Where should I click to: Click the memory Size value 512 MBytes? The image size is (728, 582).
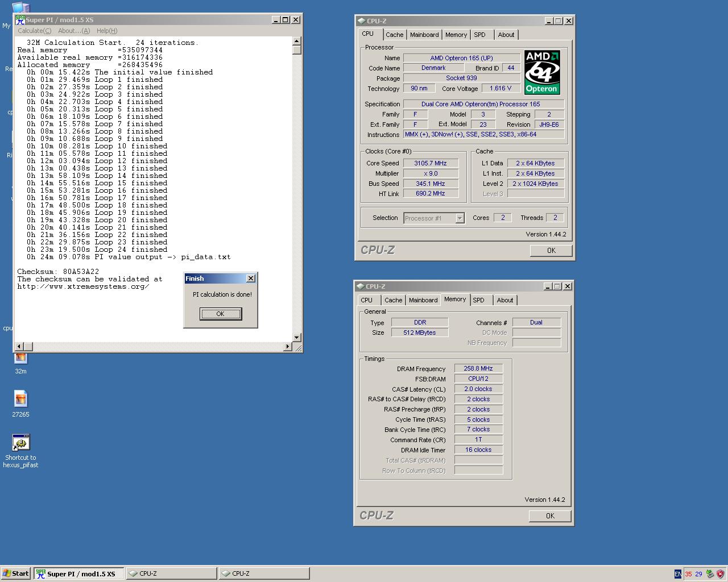pyautogui.click(x=420, y=332)
